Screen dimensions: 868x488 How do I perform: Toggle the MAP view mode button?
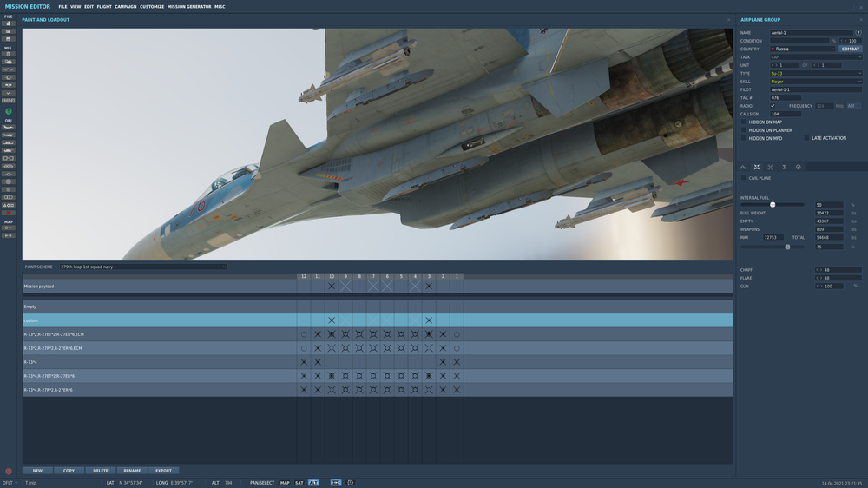(x=285, y=483)
